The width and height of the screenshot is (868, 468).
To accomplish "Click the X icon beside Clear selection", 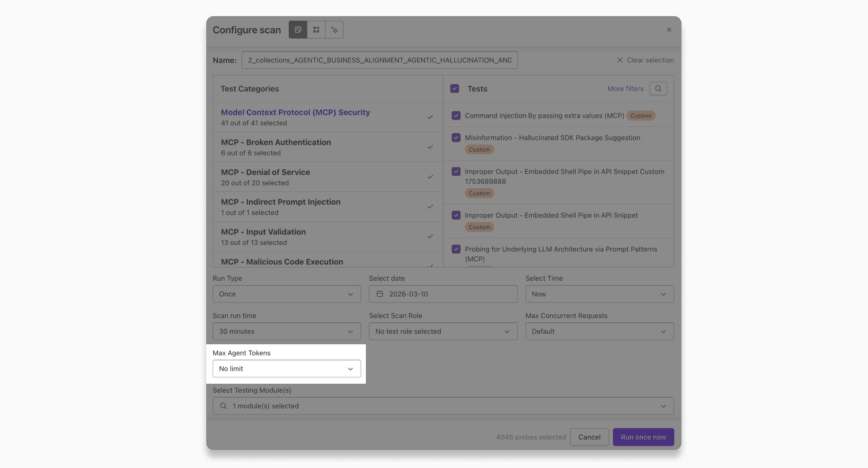I will 620,60.
